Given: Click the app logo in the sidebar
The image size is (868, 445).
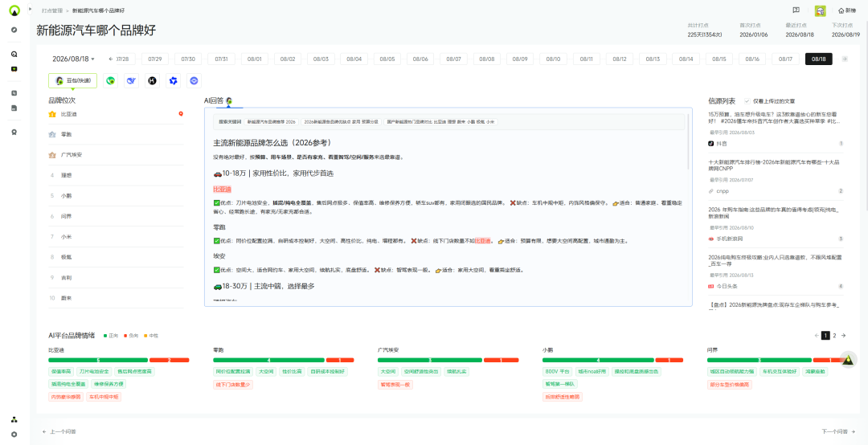Looking at the screenshot, I should [14, 10].
